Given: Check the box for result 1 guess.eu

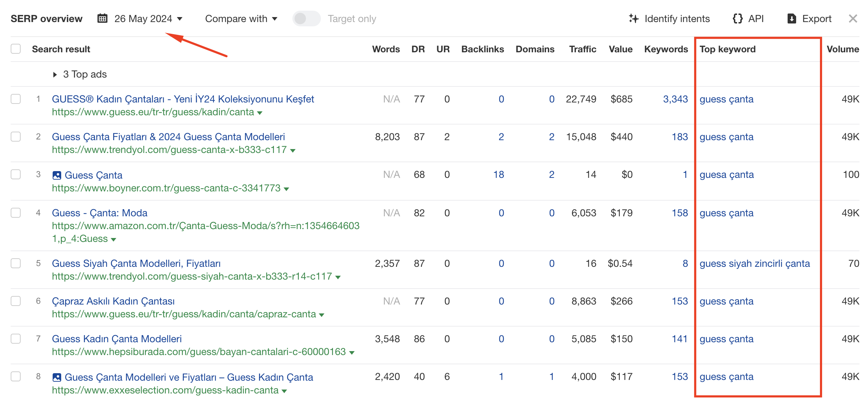Looking at the screenshot, I should [16, 99].
